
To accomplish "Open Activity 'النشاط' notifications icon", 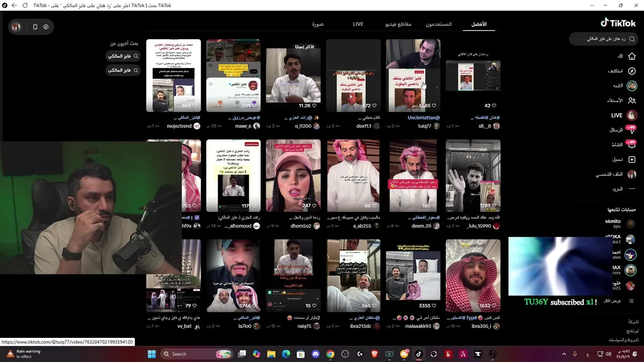I will tap(631, 144).
